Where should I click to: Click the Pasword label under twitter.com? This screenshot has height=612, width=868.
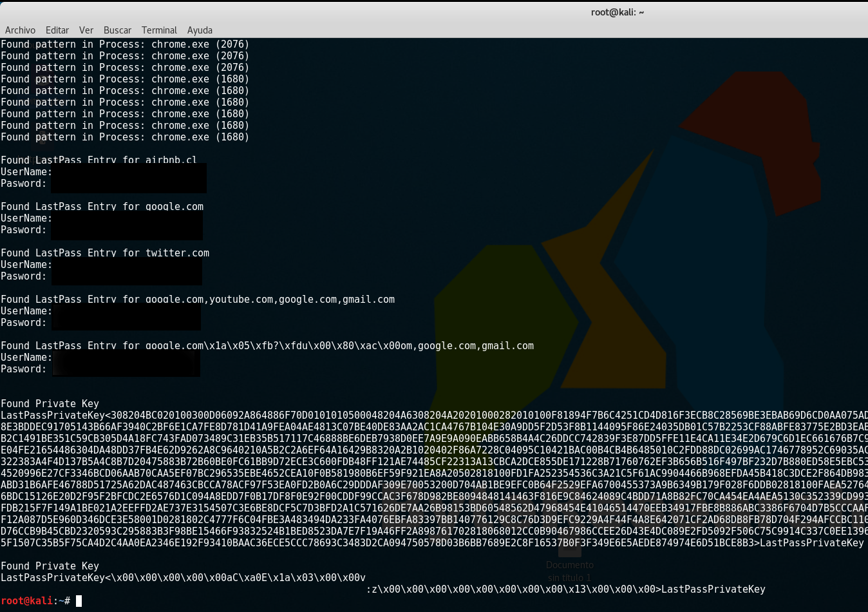(24, 276)
